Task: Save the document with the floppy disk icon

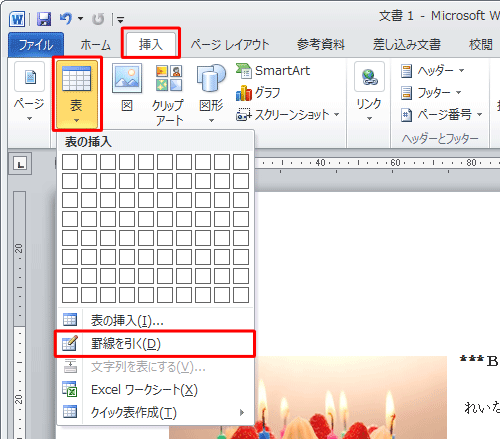Action: pos(44,19)
